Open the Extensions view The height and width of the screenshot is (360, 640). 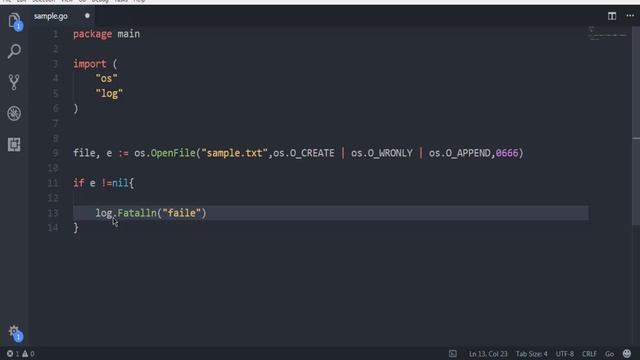pos(14,144)
